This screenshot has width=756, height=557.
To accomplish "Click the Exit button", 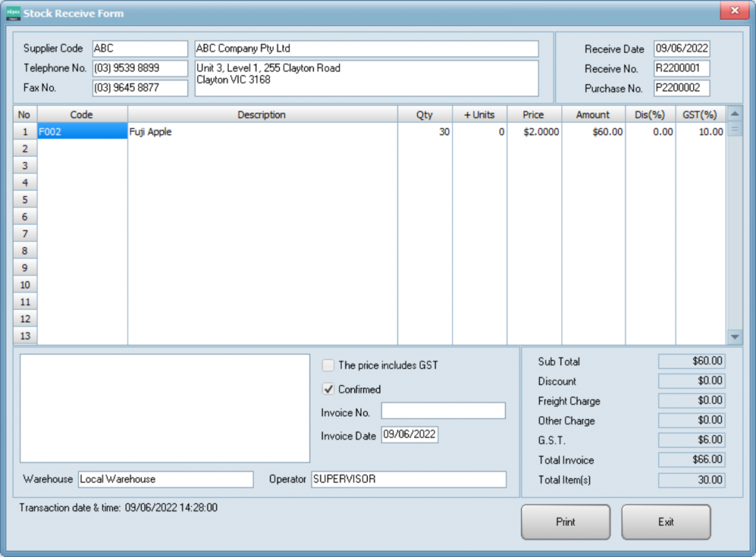I will pos(665,522).
